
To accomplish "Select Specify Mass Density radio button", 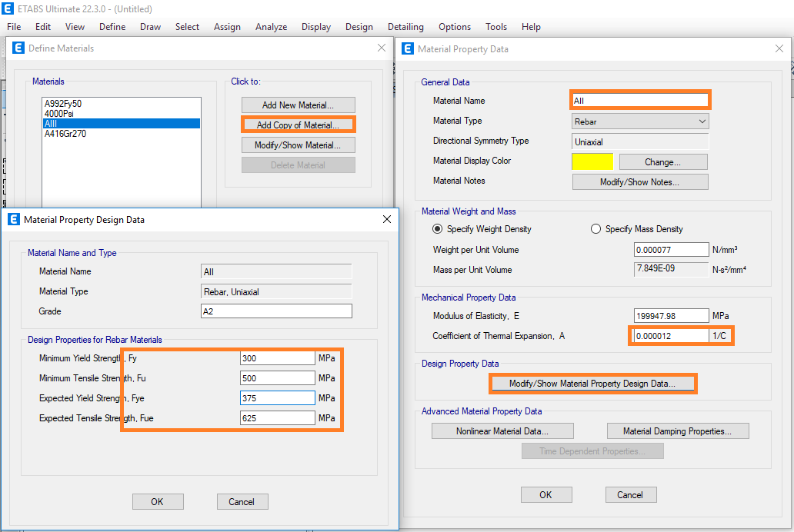I will (595, 229).
